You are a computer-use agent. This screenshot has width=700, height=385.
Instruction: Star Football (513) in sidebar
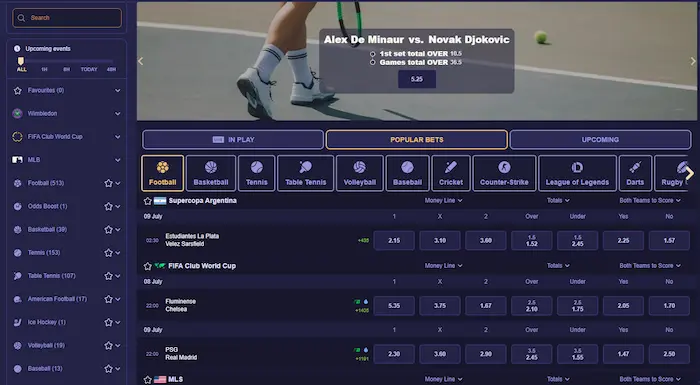(108, 183)
